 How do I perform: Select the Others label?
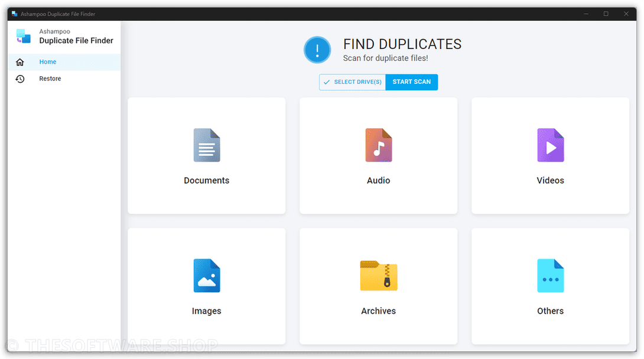pos(551,311)
